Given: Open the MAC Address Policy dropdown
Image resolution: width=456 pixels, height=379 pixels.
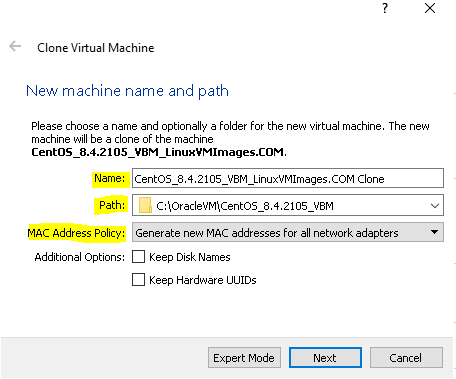Looking at the screenshot, I should (x=288, y=232).
